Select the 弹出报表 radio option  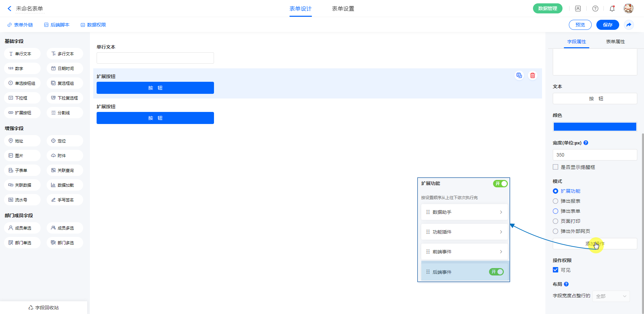pyautogui.click(x=555, y=201)
